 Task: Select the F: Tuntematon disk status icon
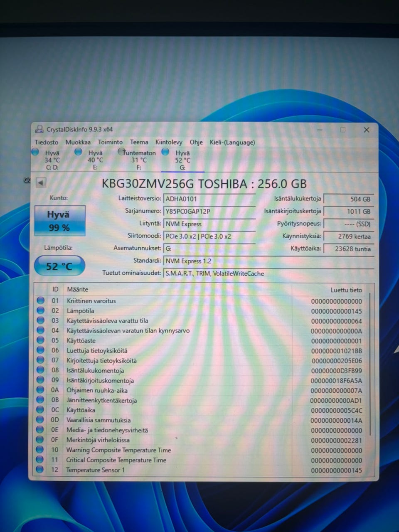pos(122,152)
